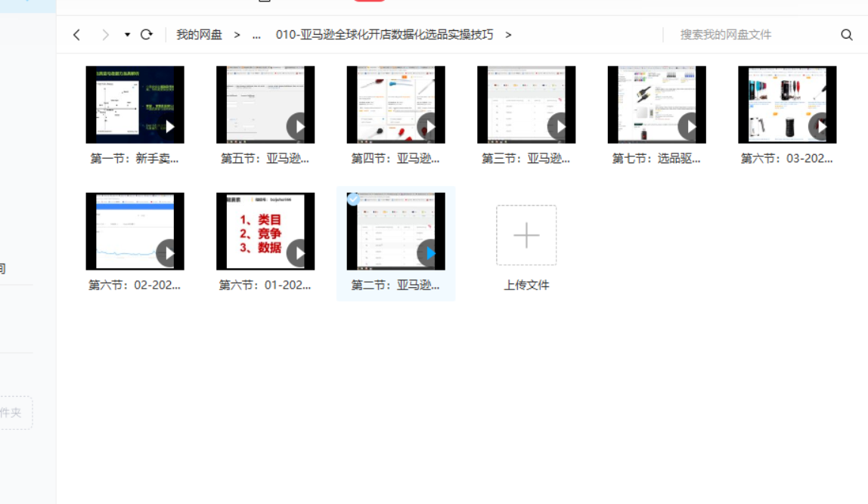Select the 010-亚马逊全球化开店 breadcrumb folder
This screenshot has width=868, height=504.
tap(384, 35)
